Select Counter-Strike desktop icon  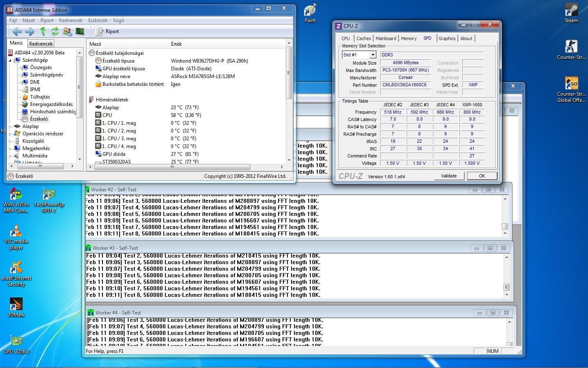[571, 50]
